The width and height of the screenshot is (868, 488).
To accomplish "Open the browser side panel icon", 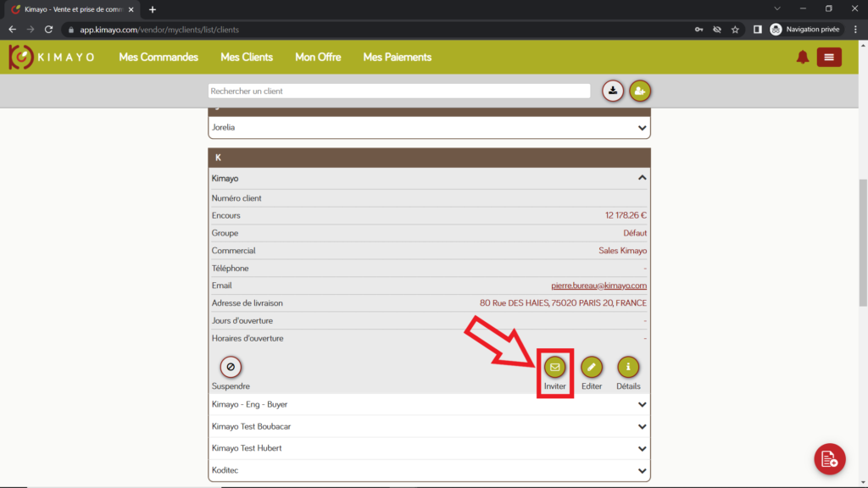I will click(x=757, y=30).
